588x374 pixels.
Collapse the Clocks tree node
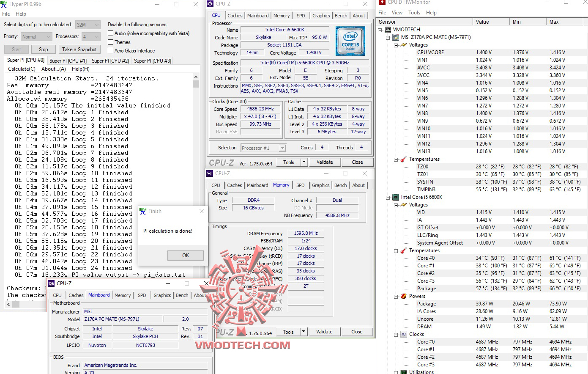[396, 334]
